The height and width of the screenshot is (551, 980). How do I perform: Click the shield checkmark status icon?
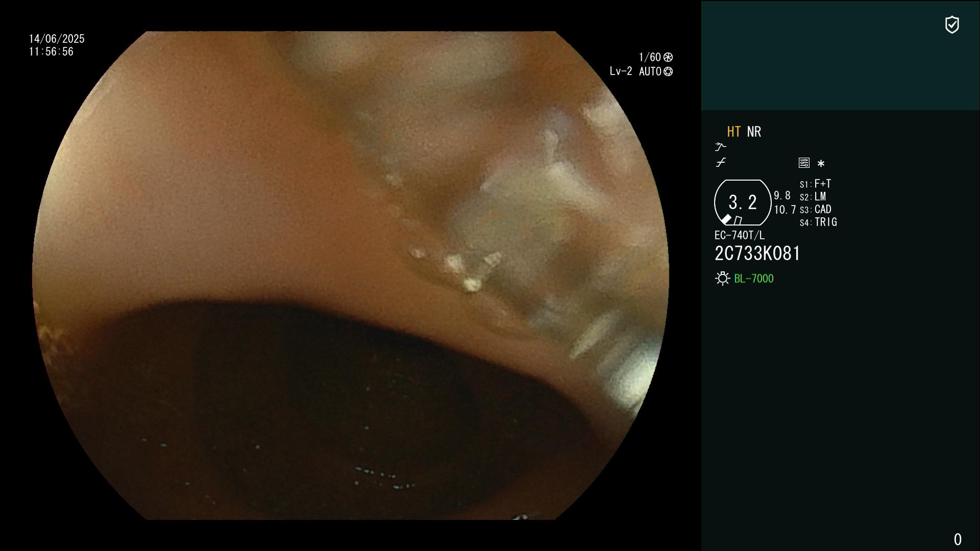point(952,24)
